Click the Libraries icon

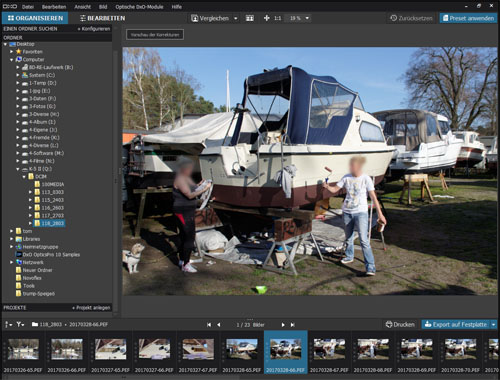click(19, 239)
